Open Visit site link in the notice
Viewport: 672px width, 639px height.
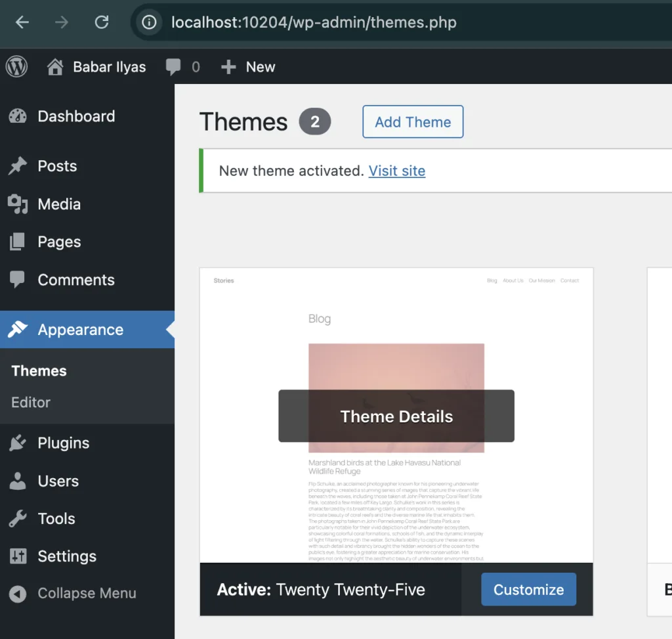pyautogui.click(x=397, y=171)
